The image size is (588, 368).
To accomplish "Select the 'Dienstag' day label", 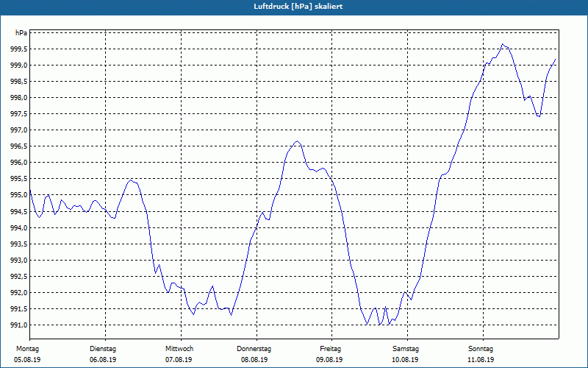I will pos(103,349).
